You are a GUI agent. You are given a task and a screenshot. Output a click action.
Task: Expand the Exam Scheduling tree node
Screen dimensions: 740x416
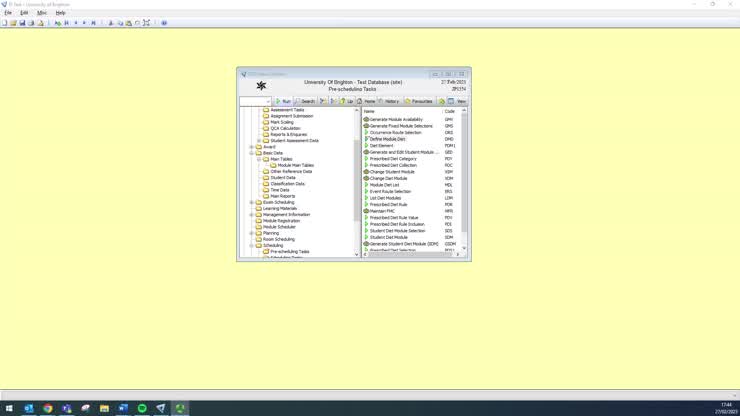252,202
